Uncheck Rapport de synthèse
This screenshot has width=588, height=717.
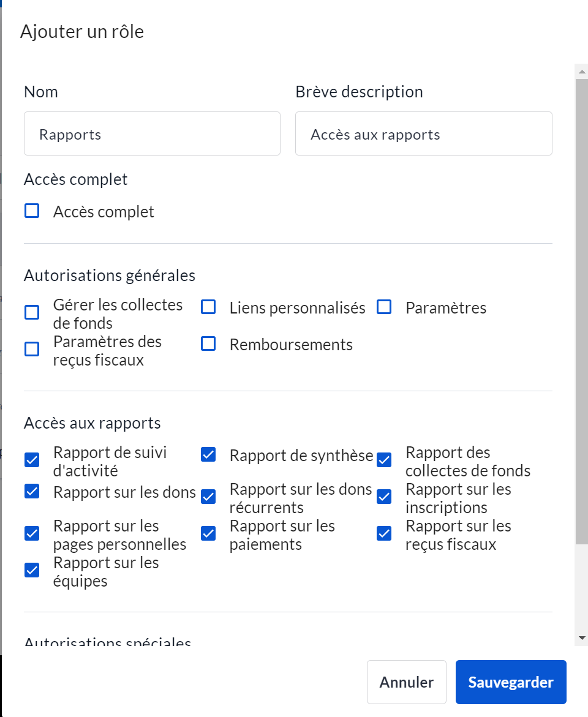click(208, 454)
